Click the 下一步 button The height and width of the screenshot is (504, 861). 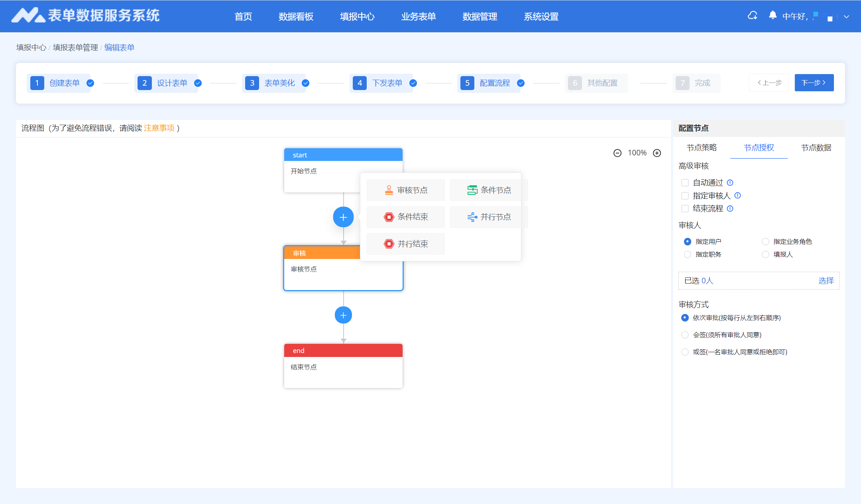click(814, 82)
